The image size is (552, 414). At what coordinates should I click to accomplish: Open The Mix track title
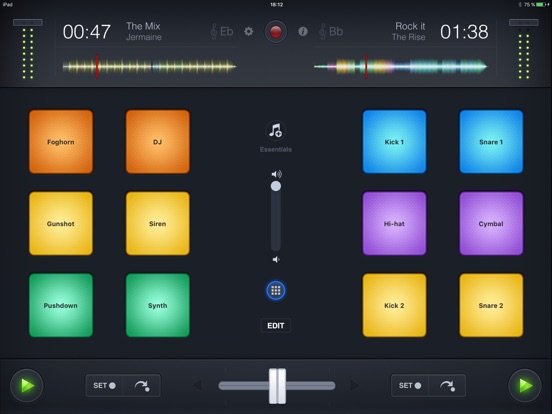tap(143, 26)
